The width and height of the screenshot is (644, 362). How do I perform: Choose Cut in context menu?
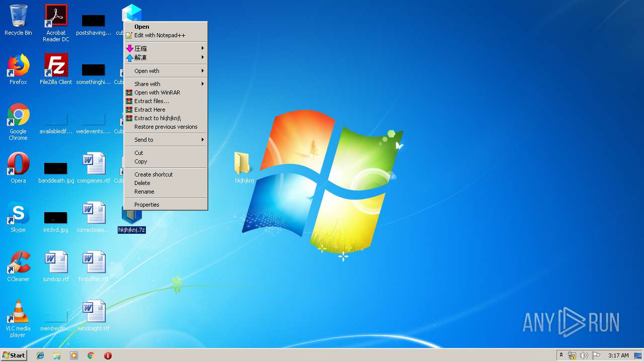[x=166, y=153]
